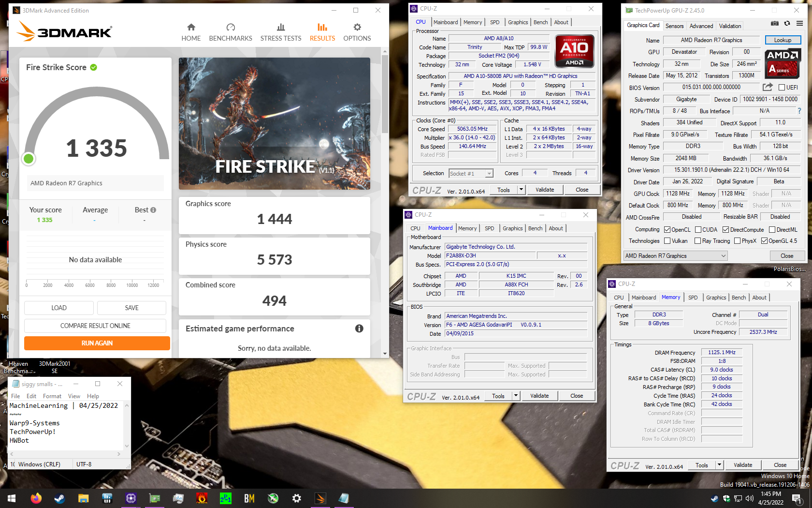This screenshot has width=812, height=508.
Task: Open GPU-Z hamburger menu
Action: pos(800,23)
